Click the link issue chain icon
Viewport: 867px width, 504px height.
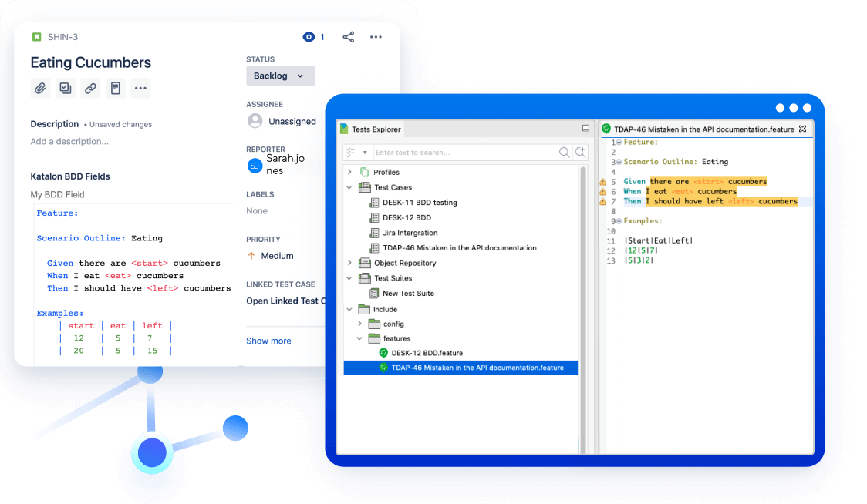[x=91, y=89]
